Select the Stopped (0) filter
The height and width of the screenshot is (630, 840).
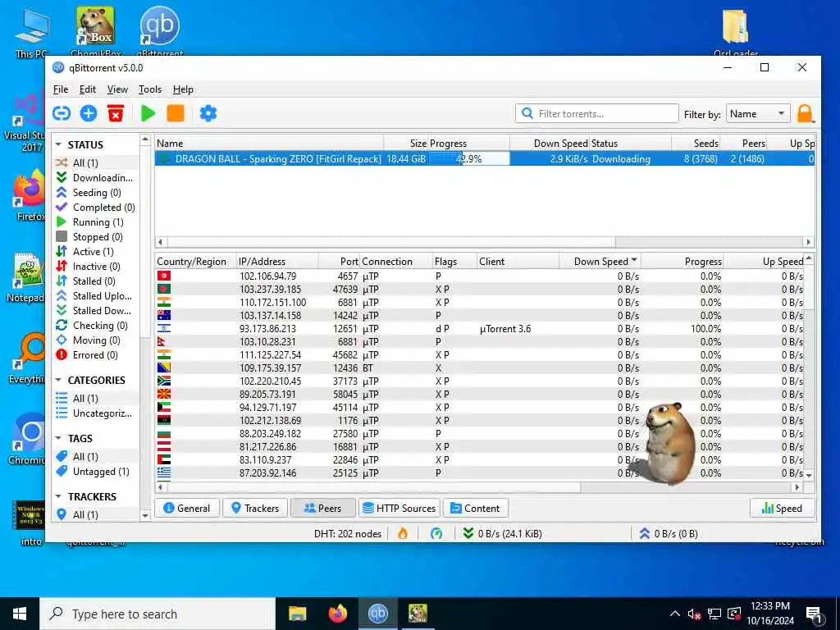(95, 237)
